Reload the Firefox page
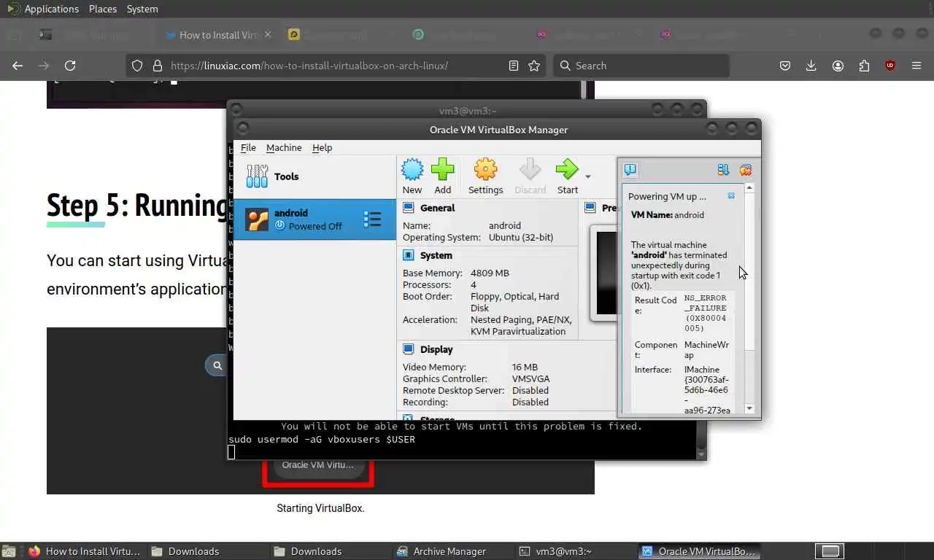 pyautogui.click(x=70, y=66)
